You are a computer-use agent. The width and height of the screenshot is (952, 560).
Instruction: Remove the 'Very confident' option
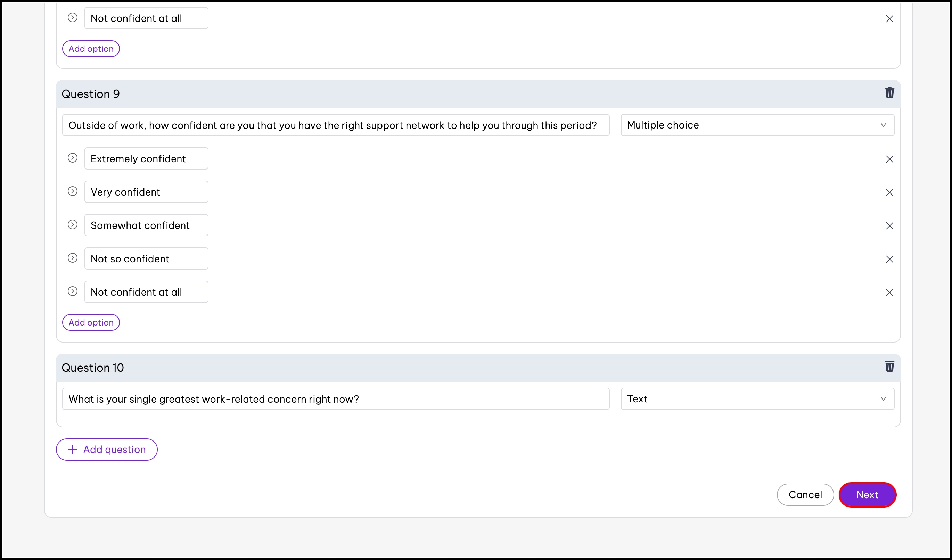889,192
